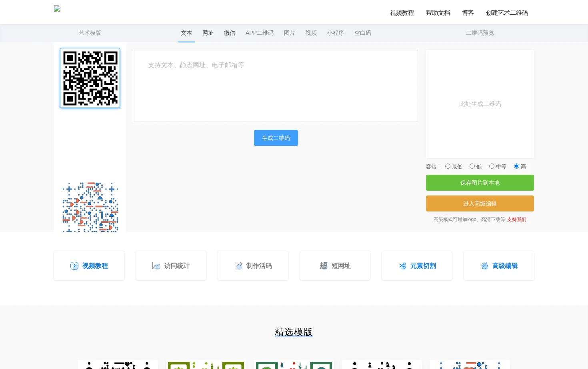The height and width of the screenshot is (369, 588).
Task: Select the 低 error correction radio
Action: (x=472, y=166)
